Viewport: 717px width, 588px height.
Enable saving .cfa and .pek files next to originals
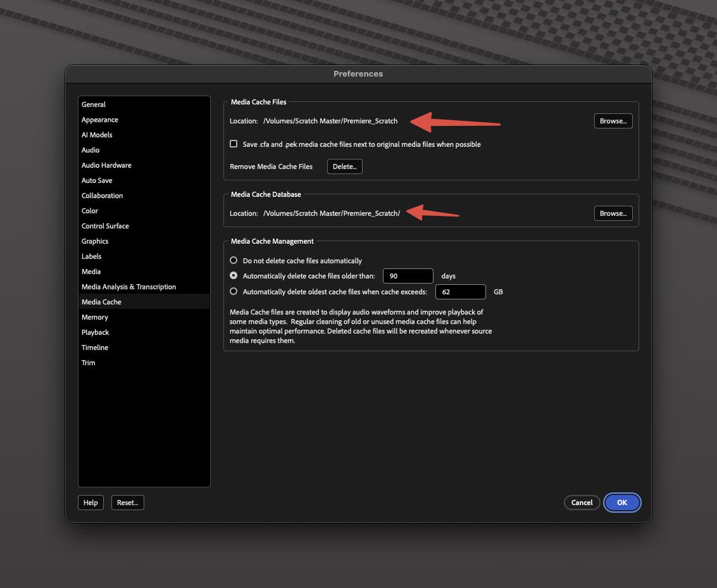click(234, 144)
